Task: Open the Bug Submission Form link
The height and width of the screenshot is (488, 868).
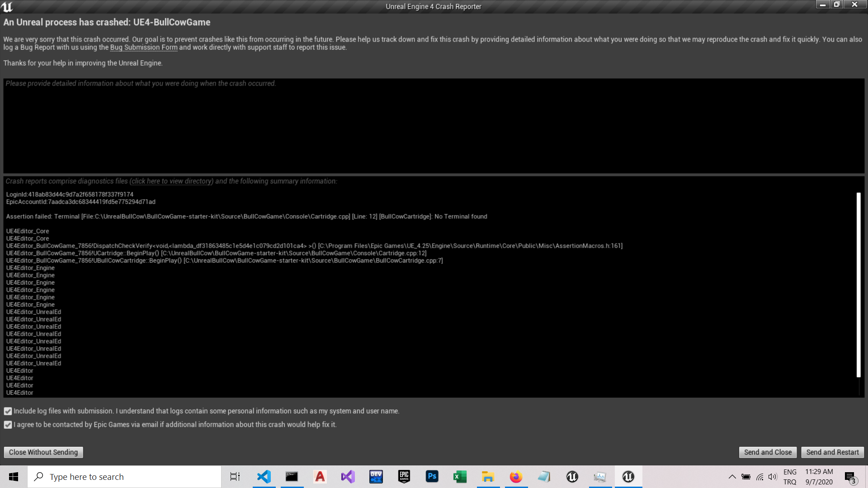Action: click(144, 47)
